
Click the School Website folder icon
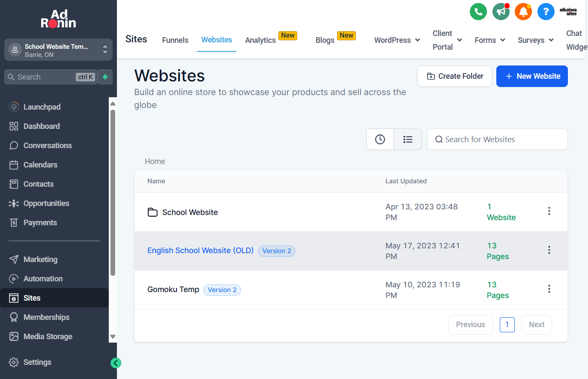coord(152,212)
